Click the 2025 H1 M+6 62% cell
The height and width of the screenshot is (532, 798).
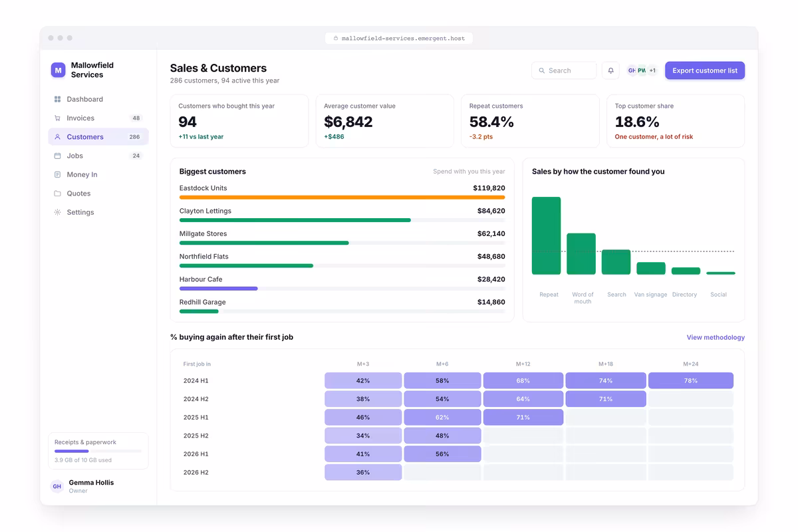(x=442, y=418)
